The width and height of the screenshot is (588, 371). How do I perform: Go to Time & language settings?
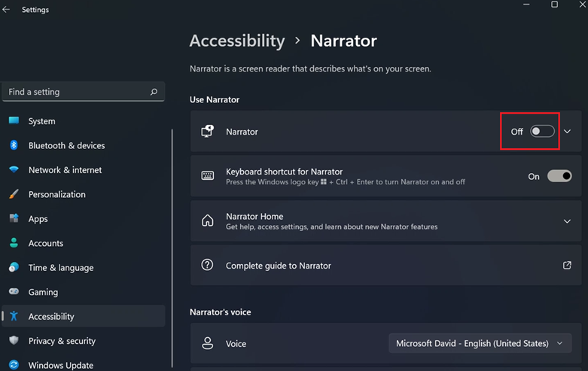(x=61, y=268)
